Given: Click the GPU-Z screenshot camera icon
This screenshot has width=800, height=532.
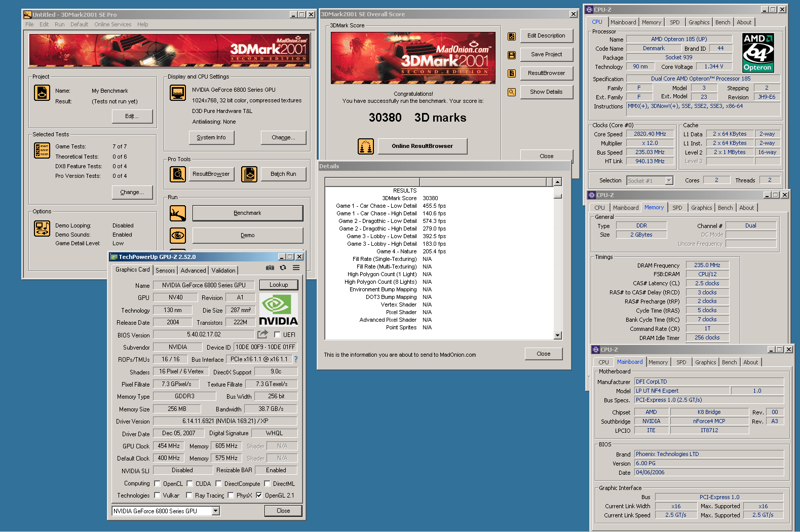Looking at the screenshot, I should (x=270, y=268).
